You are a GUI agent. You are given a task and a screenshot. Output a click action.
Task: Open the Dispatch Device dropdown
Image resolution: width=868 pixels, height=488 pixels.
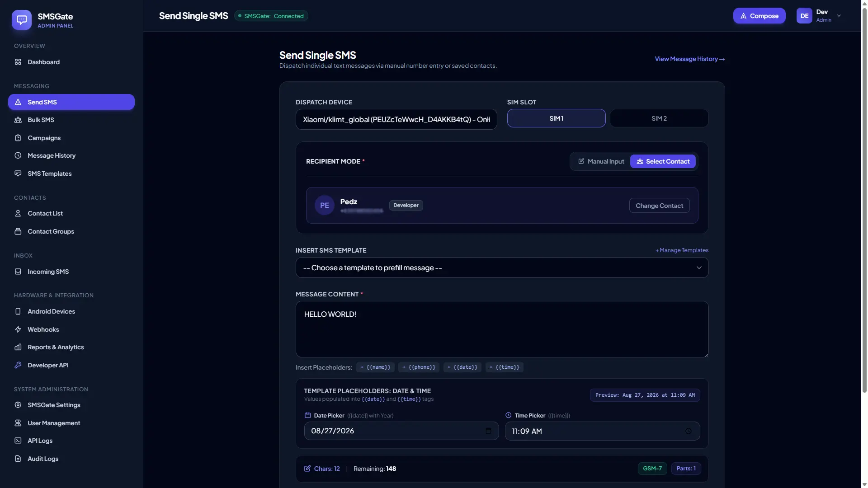pos(396,119)
